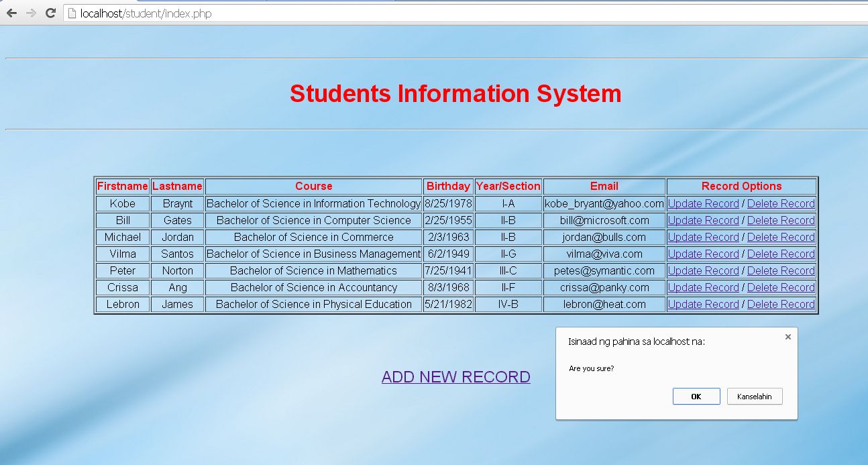The image size is (868, 465).
Task: Delete Kobe Braynt's record
Action: 781,203
